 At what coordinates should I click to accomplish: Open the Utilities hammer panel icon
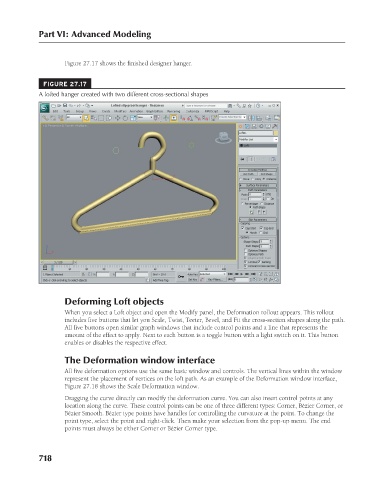coord(275,126)
